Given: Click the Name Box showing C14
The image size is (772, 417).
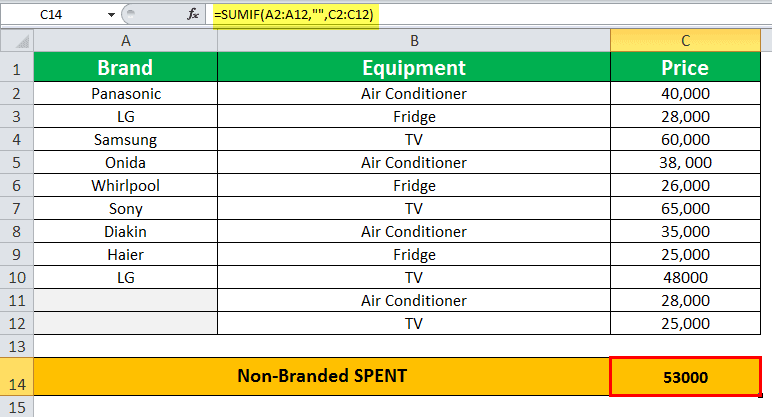Looking at the screenshot, I should pos(55,16).
